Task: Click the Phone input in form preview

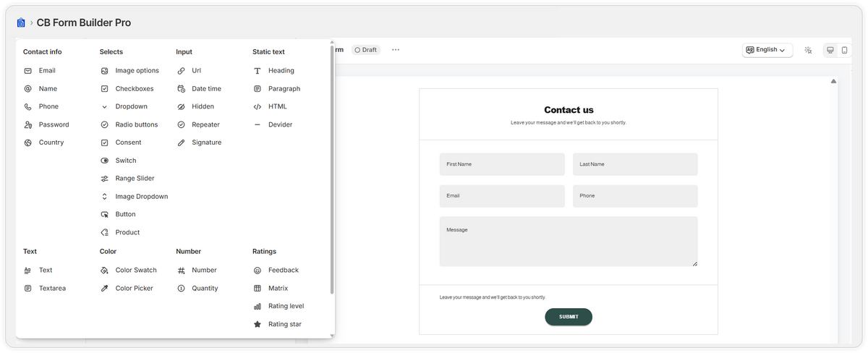Action: pos(635,196)
